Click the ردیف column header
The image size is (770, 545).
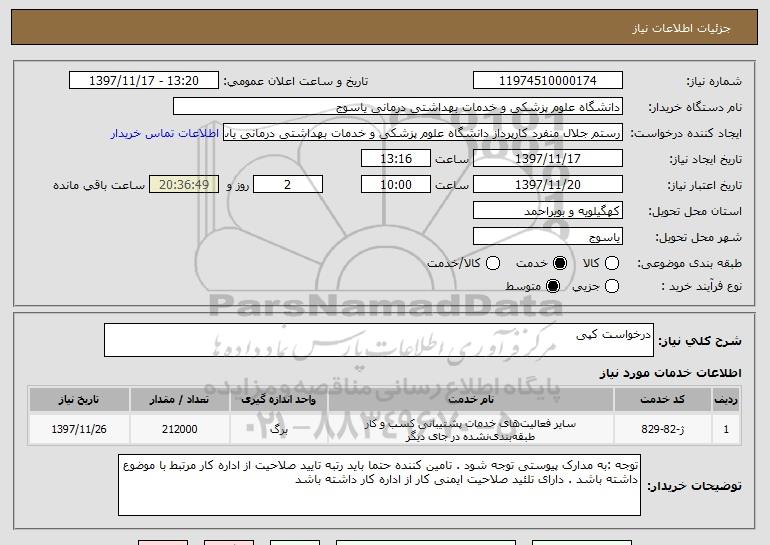(726, 400)
